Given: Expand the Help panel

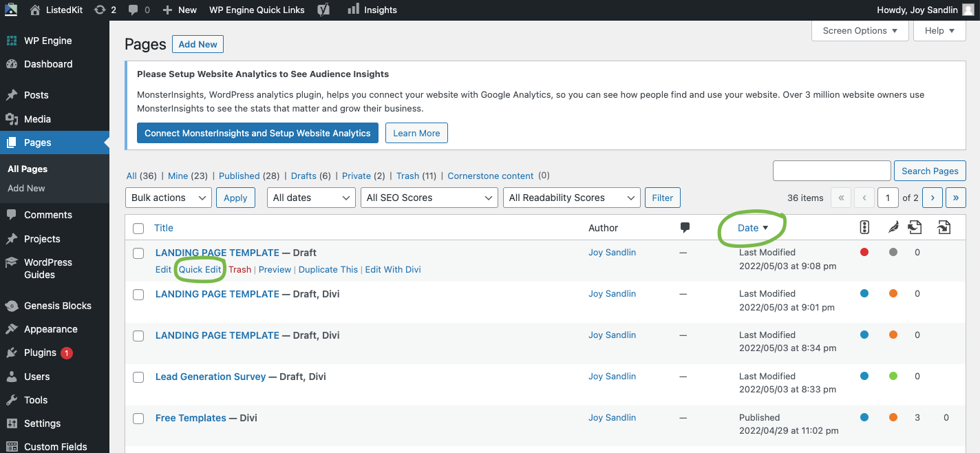Looking at the screenshot, I should coord(939,30).
